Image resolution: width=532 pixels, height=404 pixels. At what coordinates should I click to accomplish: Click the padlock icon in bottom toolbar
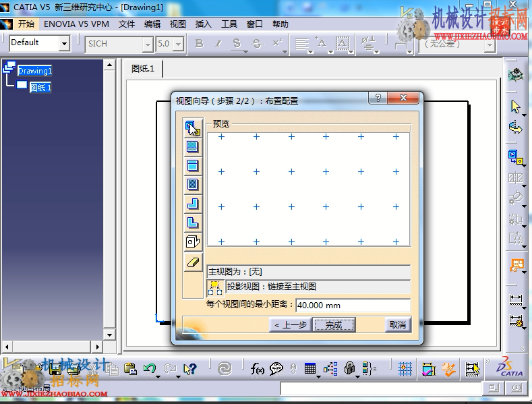[x=349, y=368]
